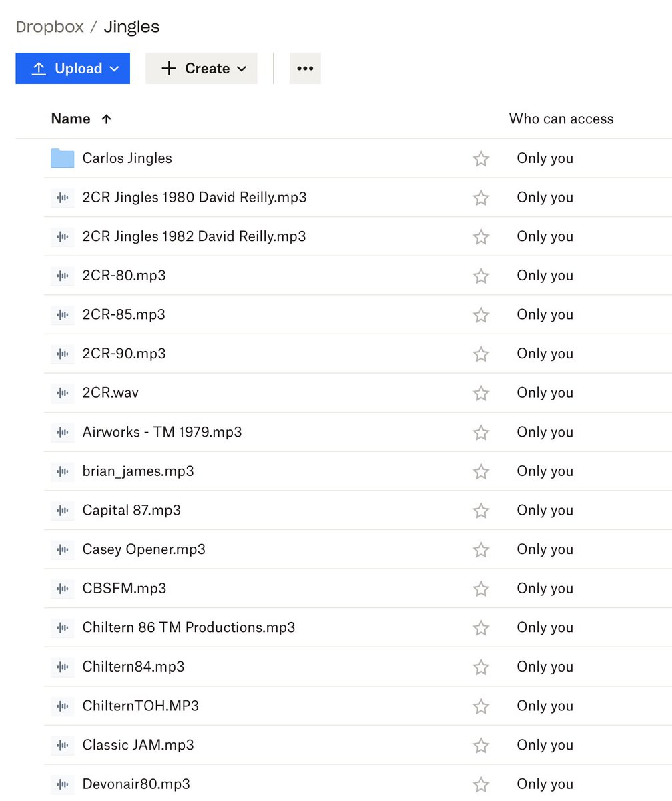Viewport: 672px width, 801px height.
Task: Open the 2CR-80.mp3 file name
Action: point(124,276)
